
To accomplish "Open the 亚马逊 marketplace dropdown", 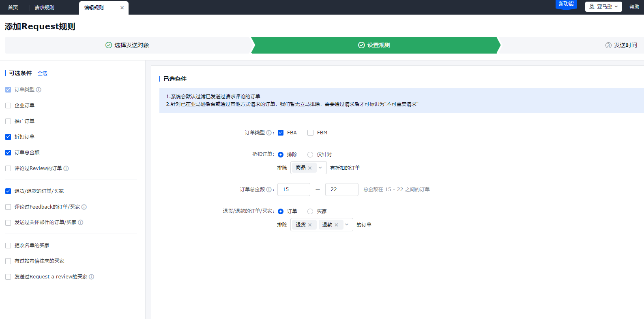I will pyautogui.click(x=603, y=6).
